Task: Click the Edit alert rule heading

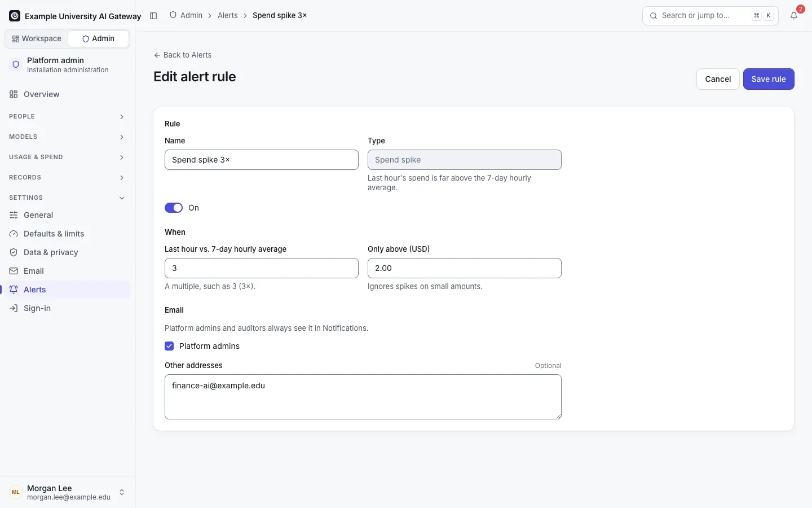Action: click(195, 77)
